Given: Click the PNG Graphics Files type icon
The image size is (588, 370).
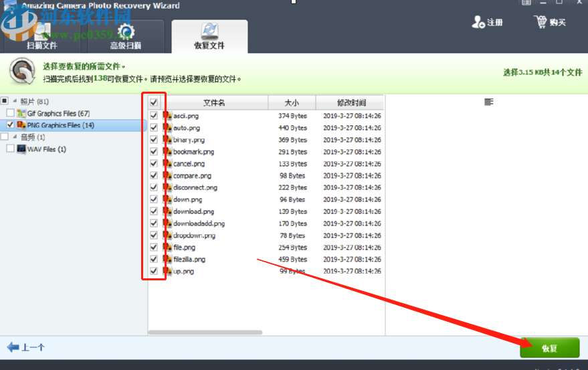Looking at the screenshot, I should click(x=21, y=124).
